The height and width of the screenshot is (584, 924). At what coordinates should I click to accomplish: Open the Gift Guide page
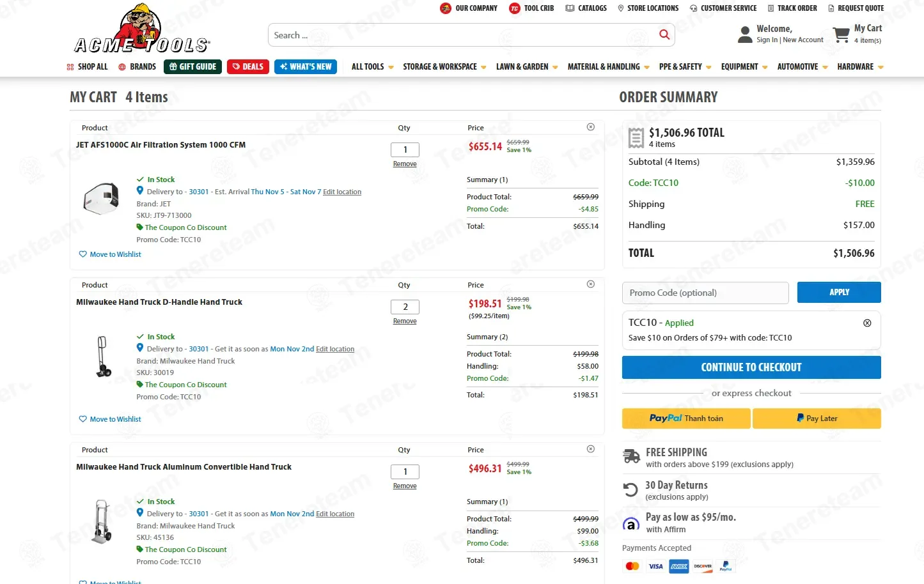pos(192,66)
